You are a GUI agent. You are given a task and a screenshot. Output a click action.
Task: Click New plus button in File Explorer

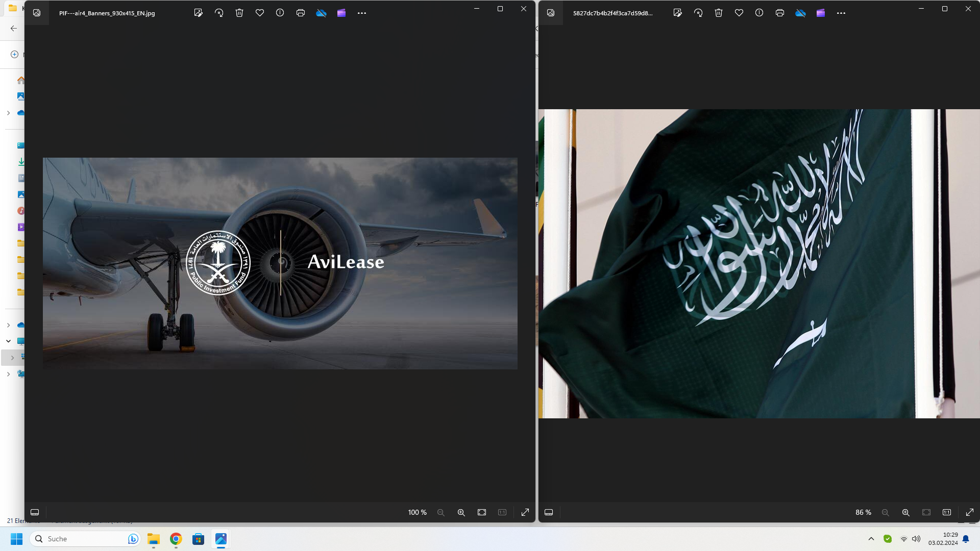click(15, 54)
